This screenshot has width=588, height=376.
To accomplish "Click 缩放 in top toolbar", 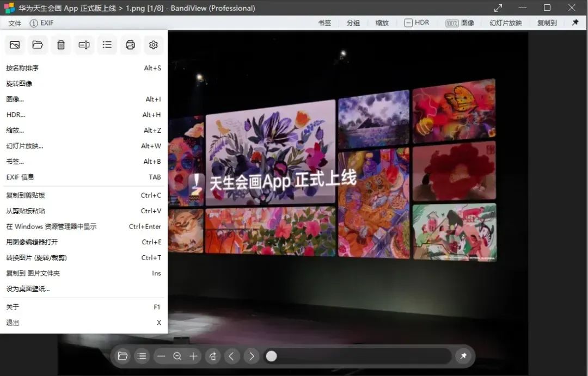I will tap(382, 23).
